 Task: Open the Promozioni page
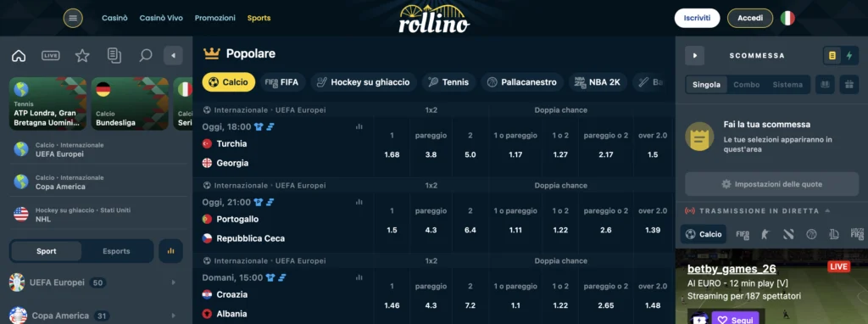click(x=214, y=19)
